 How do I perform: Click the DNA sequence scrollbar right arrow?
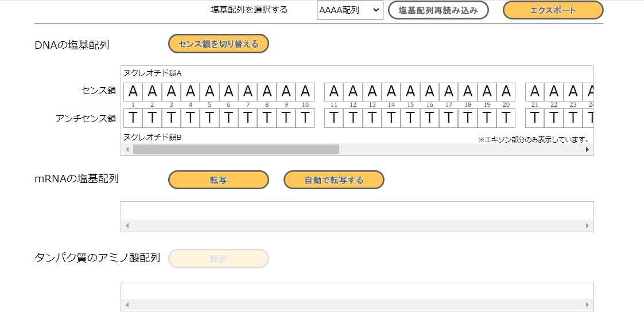click(x=587, y=149)
